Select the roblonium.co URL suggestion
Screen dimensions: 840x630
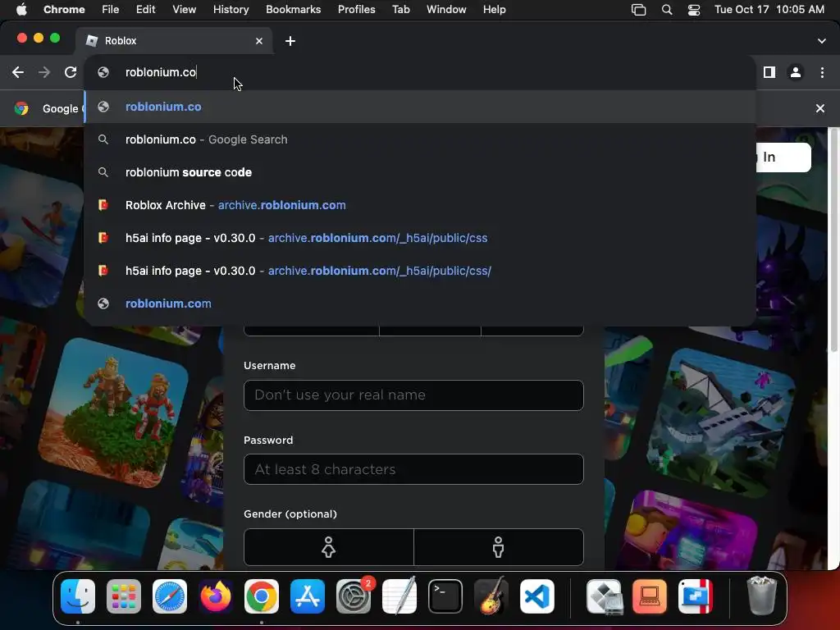click(x=420, y=107)
